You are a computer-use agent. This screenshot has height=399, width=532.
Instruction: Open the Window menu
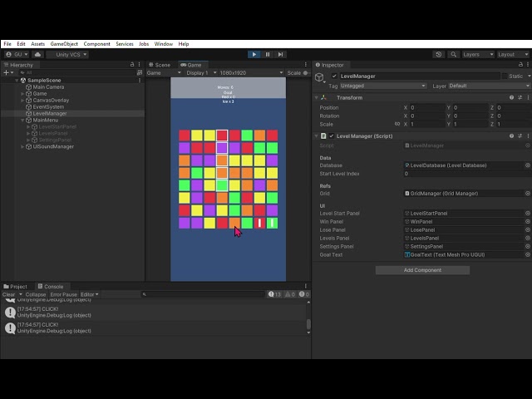(x=164, y=44)
